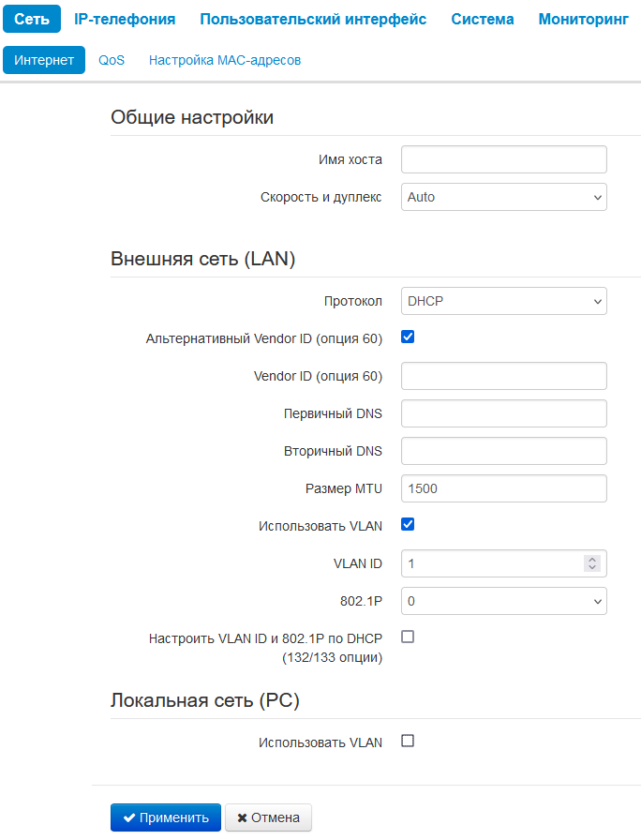Open the IP-телефония top menu
Viewport: 641px width, 840px height.
[x=125, y=20]
